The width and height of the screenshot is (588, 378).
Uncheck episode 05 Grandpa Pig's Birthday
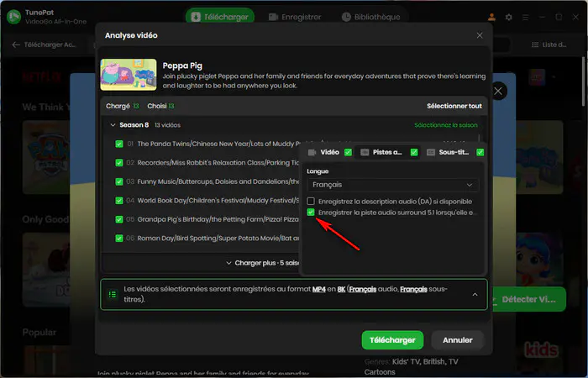[119, 219]
